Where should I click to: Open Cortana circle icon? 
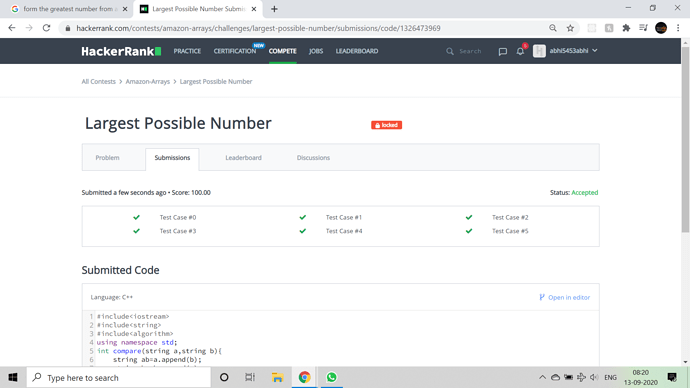tap(224, 377)
